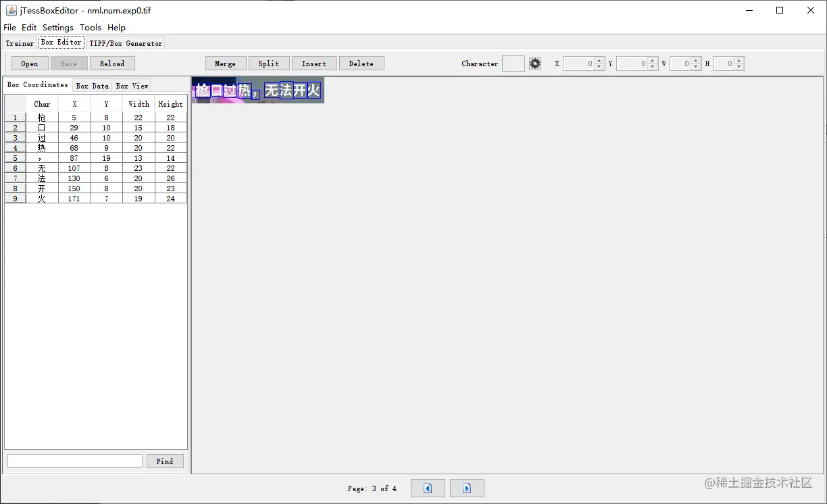827x504 pixels.
Task: Click the Reload button
Action: (112, 64)
